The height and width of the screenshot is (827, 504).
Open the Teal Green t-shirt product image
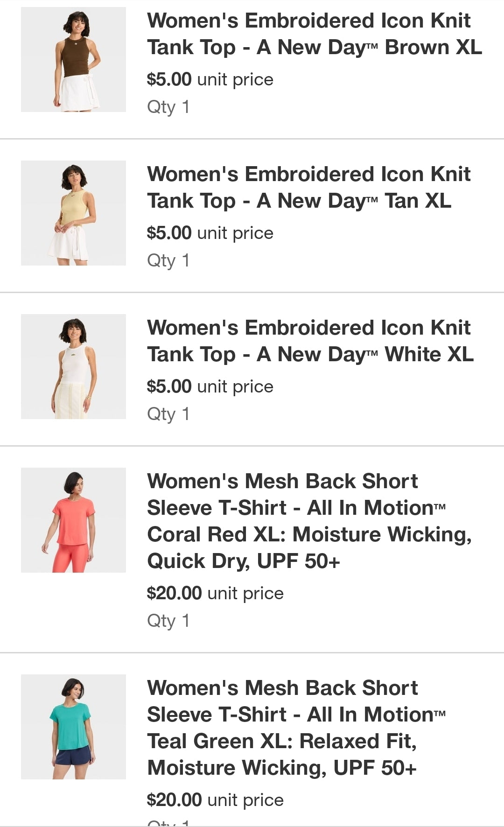(x=73, y=727)
